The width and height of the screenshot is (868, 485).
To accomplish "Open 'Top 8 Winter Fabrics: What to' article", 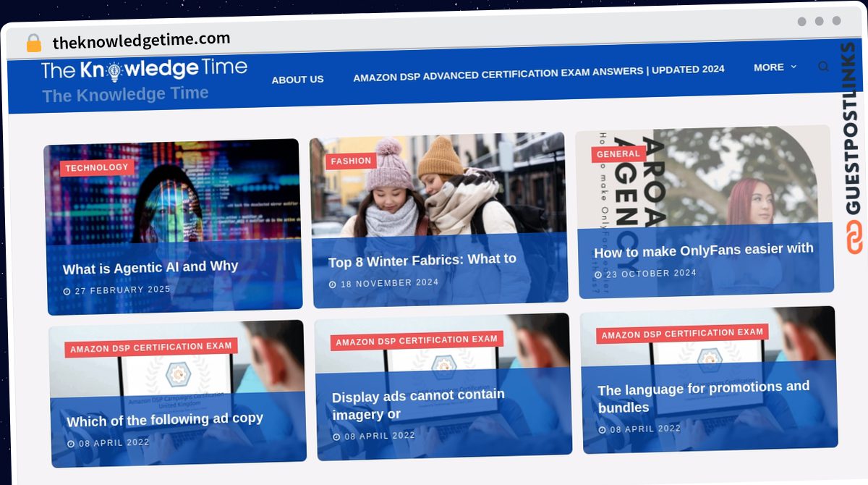I will point(422,260).
